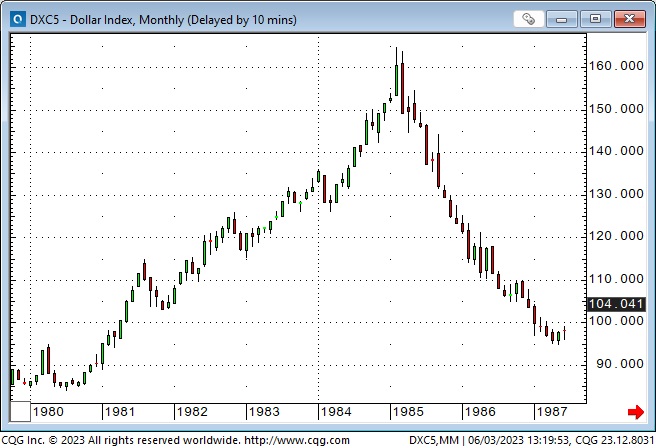Click the red scroll-right arrow
Screen dimensions: 656x448
tap(636, 412)
